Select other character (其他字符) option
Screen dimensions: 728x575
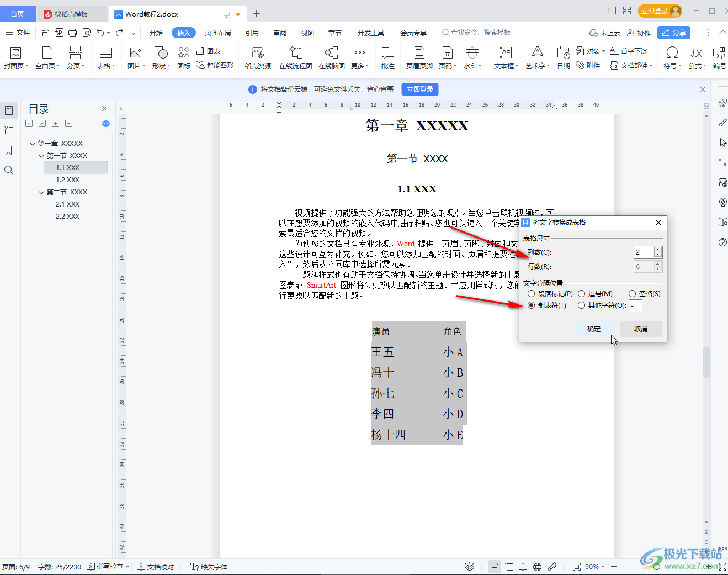pyautogui.click(x=602, y=305)
